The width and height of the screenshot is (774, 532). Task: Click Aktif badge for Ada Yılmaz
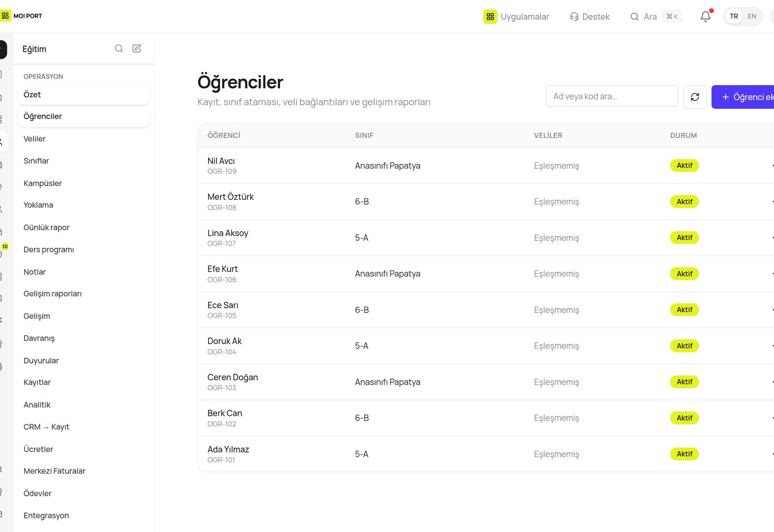coord(685,454)
